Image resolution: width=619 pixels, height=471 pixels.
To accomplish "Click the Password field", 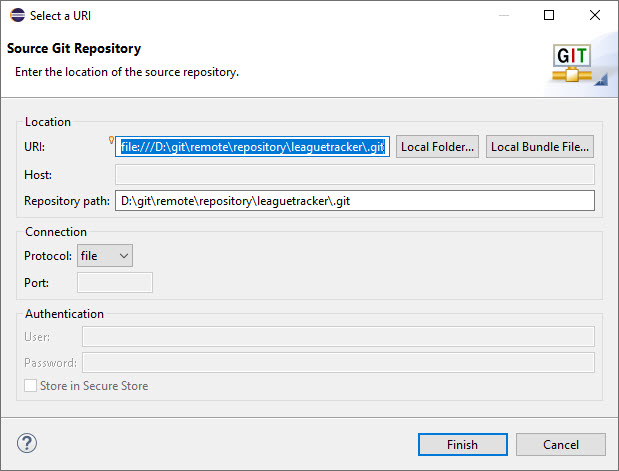I will (x=338, y=362).
